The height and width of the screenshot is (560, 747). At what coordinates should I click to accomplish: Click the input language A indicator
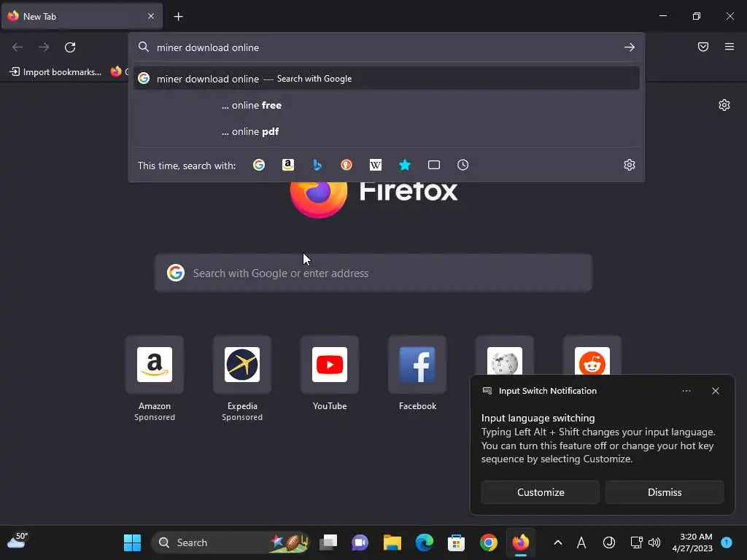click(581, 542)
